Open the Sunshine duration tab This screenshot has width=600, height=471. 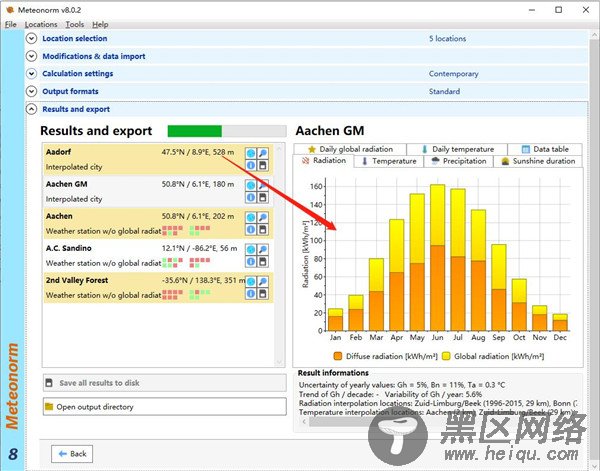pyautogui.click(x=538, y=161)
